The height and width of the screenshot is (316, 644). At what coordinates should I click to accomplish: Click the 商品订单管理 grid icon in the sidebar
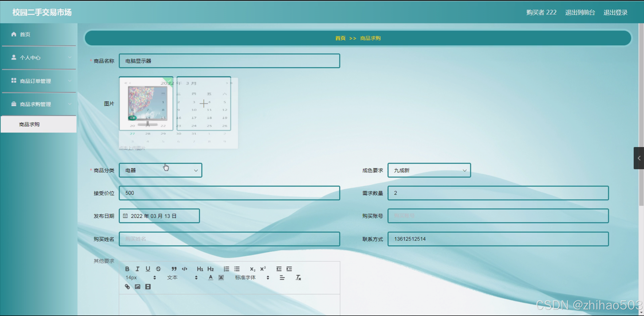[x=14, y=80]
